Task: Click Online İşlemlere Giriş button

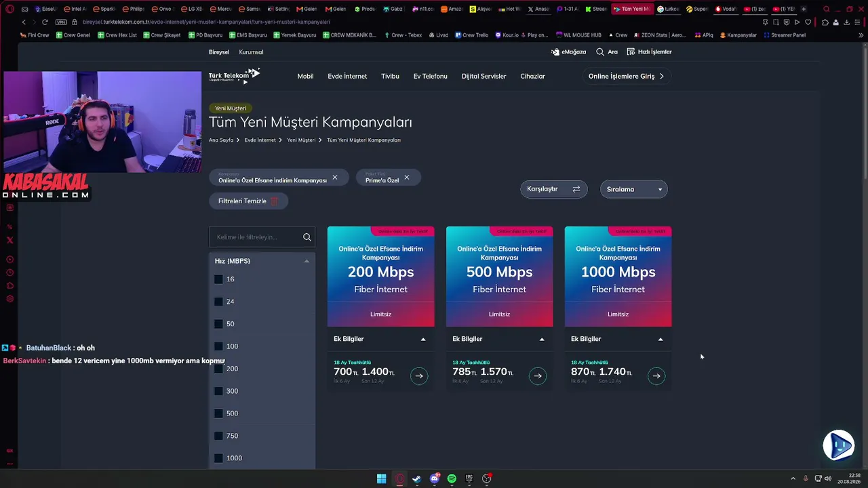Action: tap(627, 76)
